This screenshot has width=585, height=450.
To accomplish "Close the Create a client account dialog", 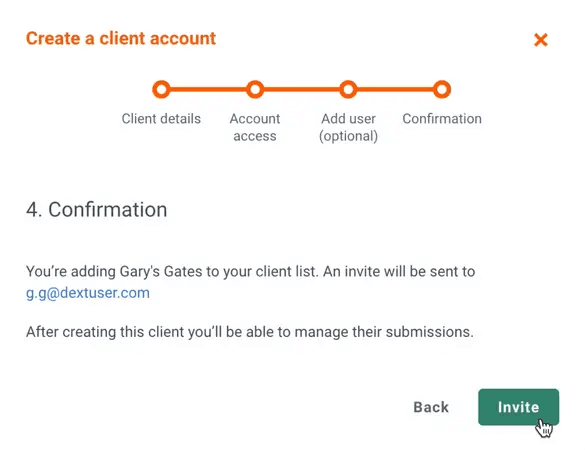I will point(541,40).
